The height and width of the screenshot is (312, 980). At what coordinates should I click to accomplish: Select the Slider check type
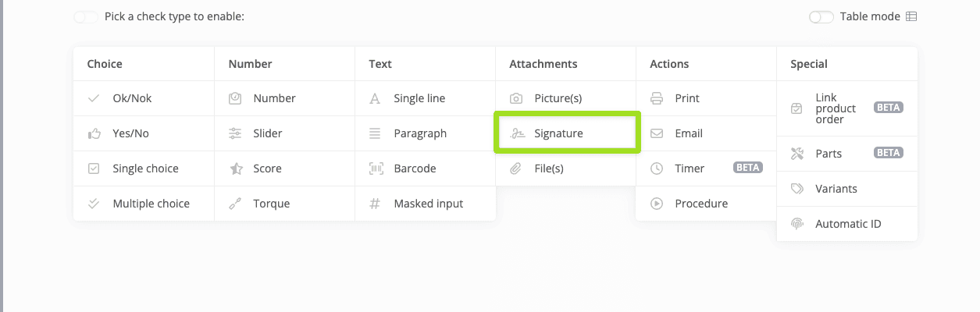(267, 133)
